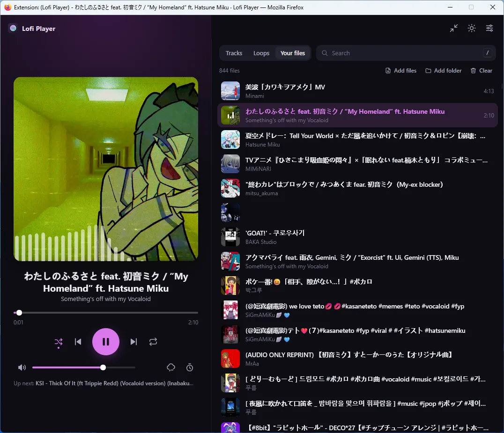Click the Add folder button

pos(443,71)
